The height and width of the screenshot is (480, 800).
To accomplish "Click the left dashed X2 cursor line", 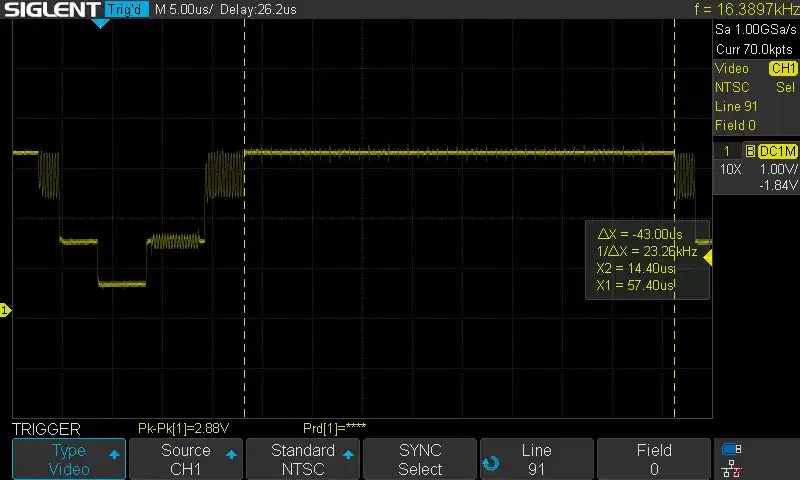I will coord(244,300).
